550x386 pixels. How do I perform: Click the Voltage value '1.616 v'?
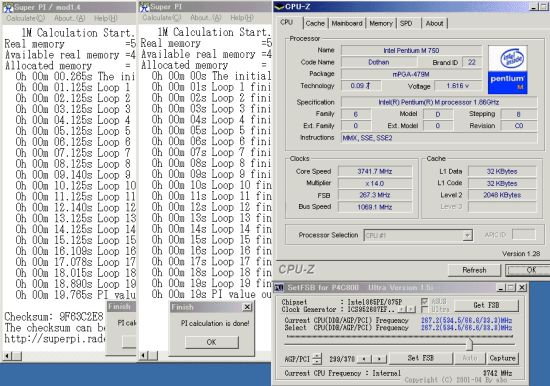457,86
